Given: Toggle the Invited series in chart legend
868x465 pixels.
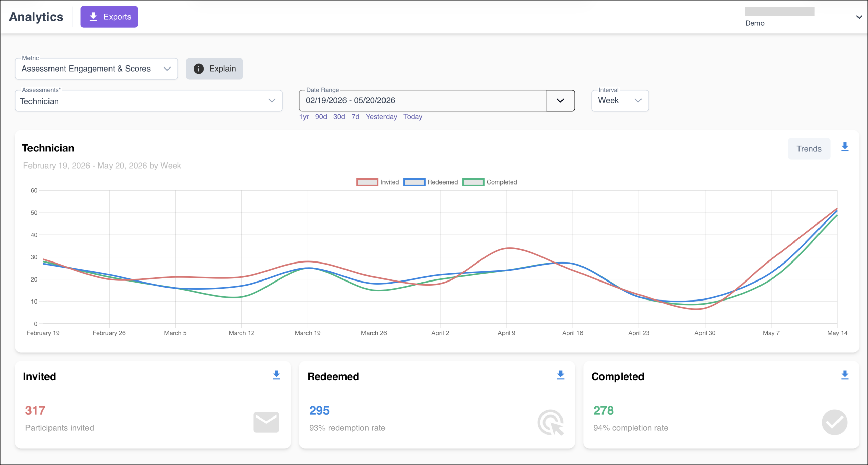Looking at the screenshot, I should tap(377, 182).
